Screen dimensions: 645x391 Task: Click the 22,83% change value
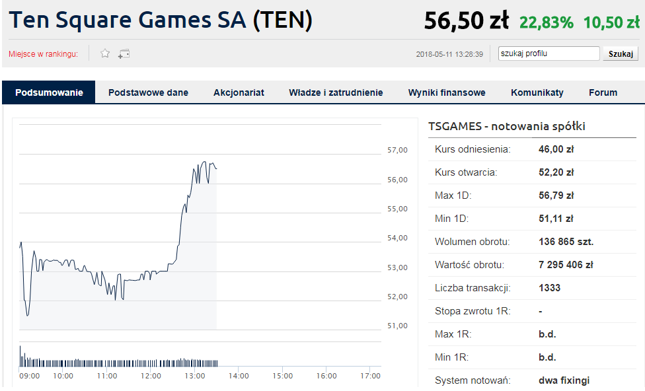tap(546, 22)
